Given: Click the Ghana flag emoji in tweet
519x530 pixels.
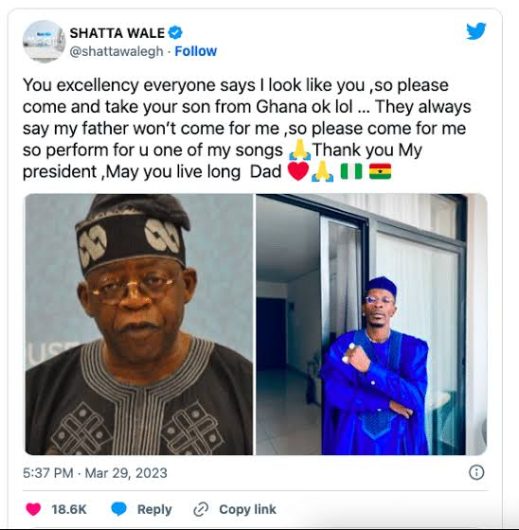Looking at the screenshot, I should coord(380,171).
